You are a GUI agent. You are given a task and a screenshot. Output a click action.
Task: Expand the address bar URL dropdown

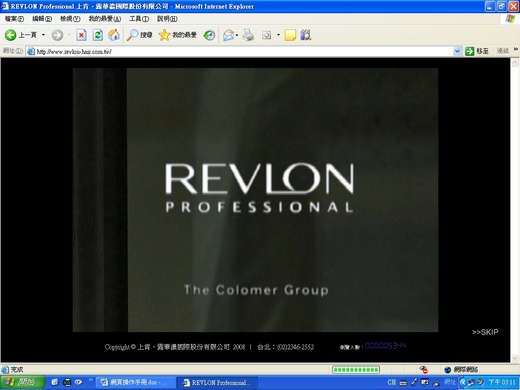(x=457, y=51)
